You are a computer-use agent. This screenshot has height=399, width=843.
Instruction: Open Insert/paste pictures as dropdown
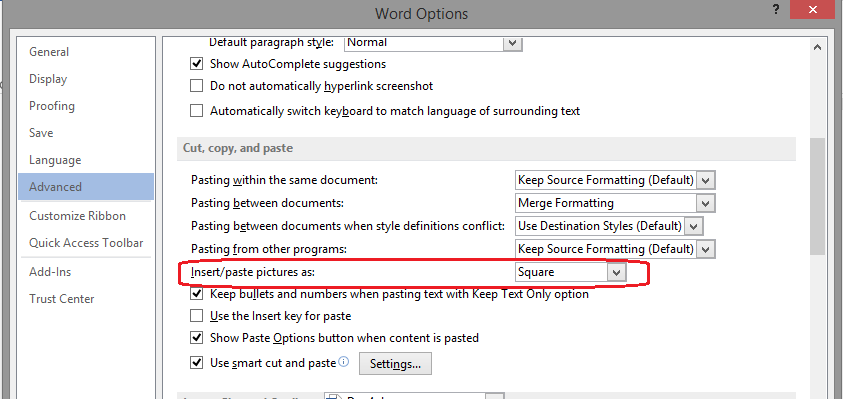(x=617, y=272)
